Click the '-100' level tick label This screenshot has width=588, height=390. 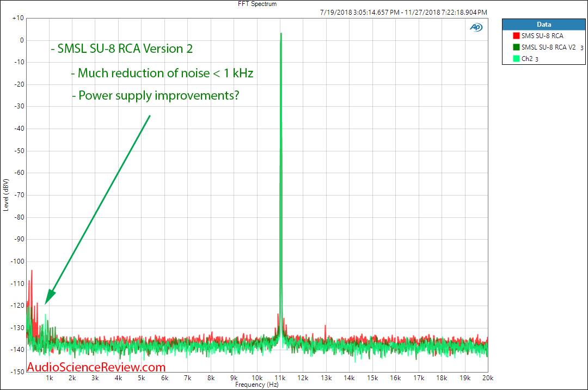(x=17, y=261)
